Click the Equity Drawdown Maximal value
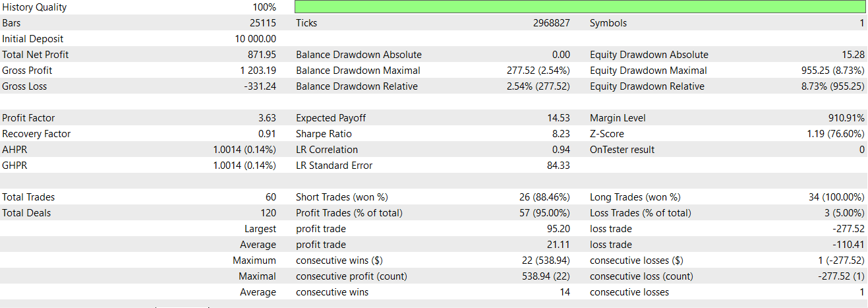Screen dimensions: 868x308 (832, 71)
